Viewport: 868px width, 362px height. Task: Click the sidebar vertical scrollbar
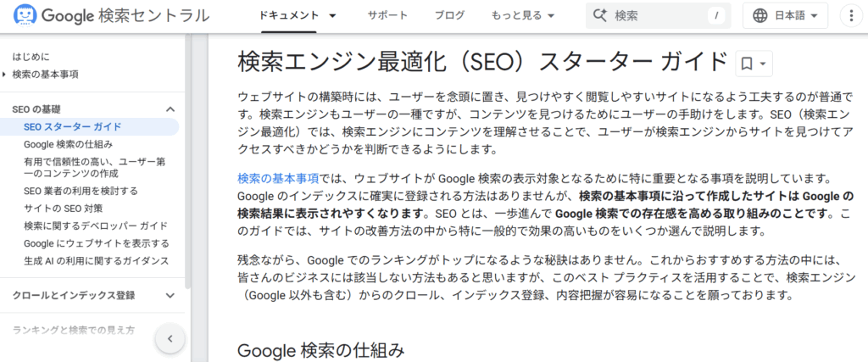point(187,160)
